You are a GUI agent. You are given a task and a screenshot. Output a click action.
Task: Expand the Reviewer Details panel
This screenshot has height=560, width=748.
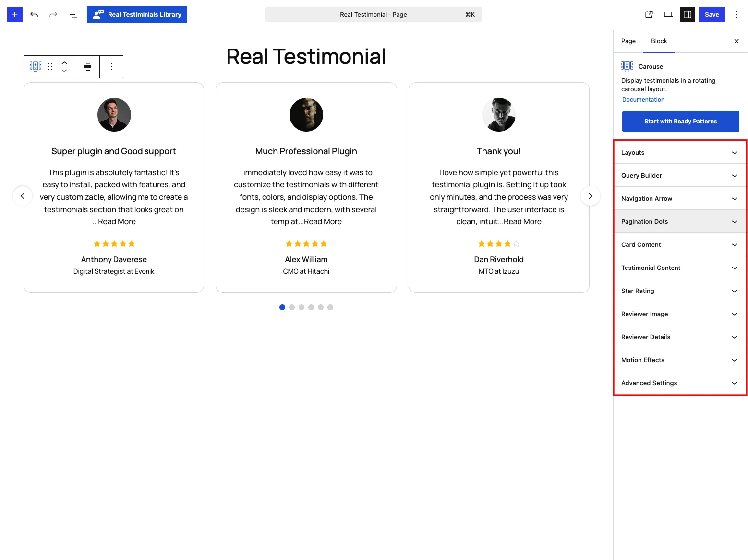tap(680, 337)
